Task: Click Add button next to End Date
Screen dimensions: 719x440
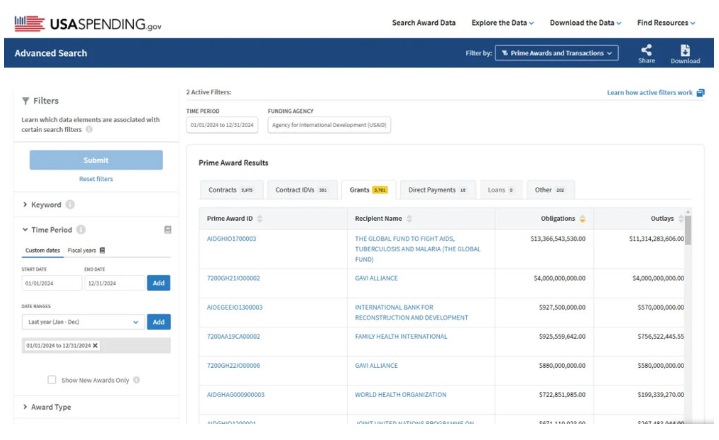Action: point(159,283)
